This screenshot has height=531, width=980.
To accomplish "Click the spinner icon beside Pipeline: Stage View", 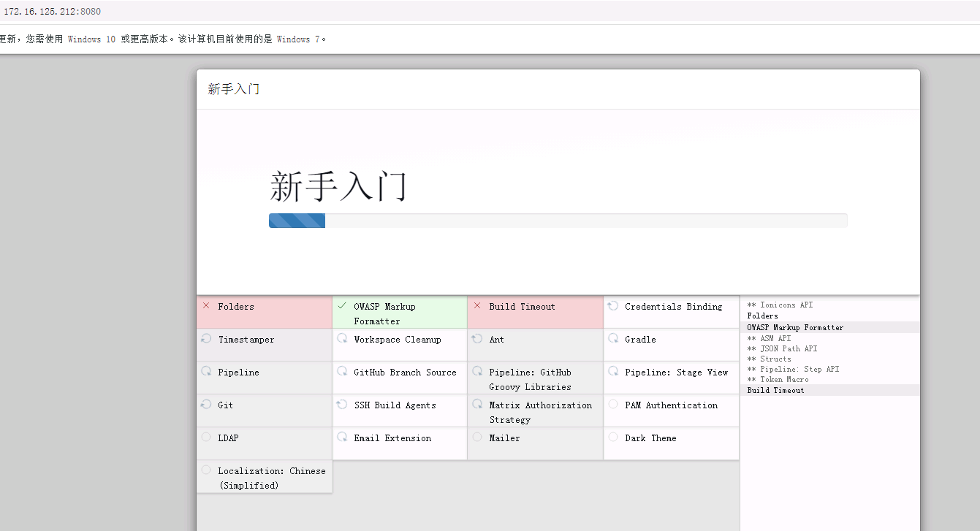I will pyautogui.click(x=613, y=372).
